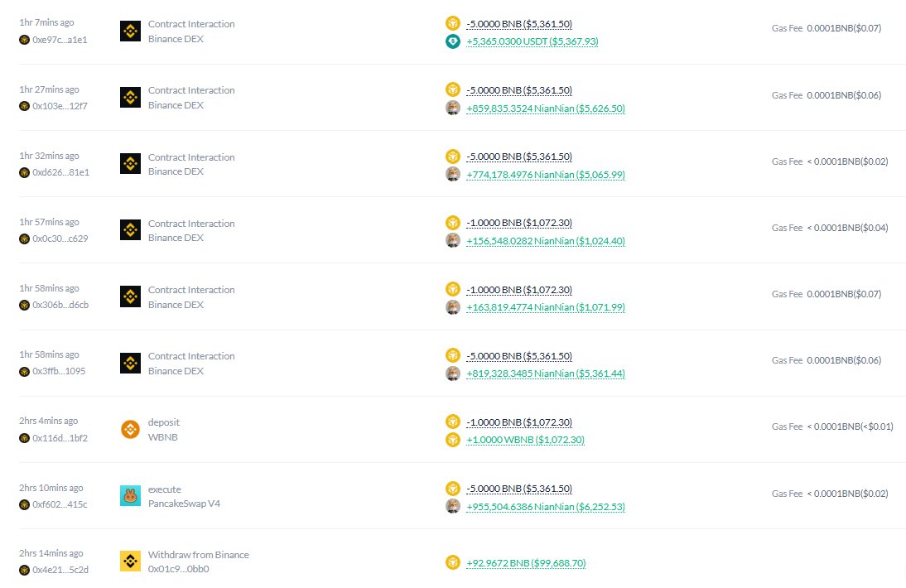Viewport: 906px width, 588px height.
Task: Click BNB coin icon in 2hrs 10mins ago row
Action: click(453, 489)
